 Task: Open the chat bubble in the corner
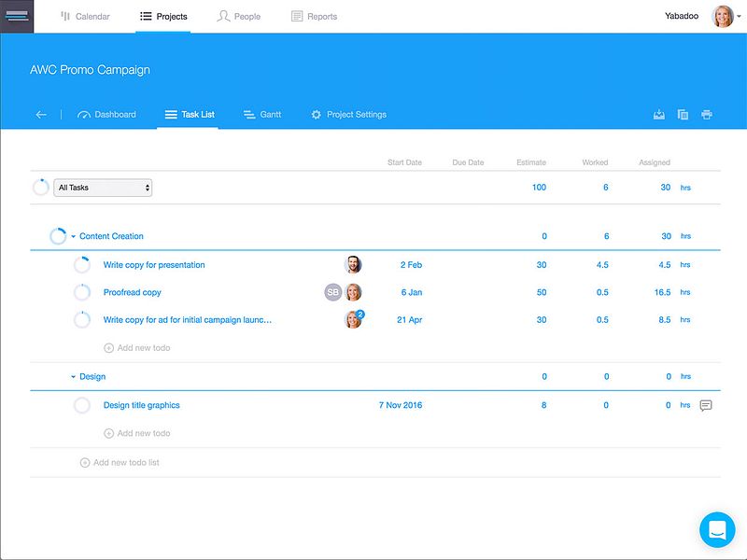pos(716,528)
